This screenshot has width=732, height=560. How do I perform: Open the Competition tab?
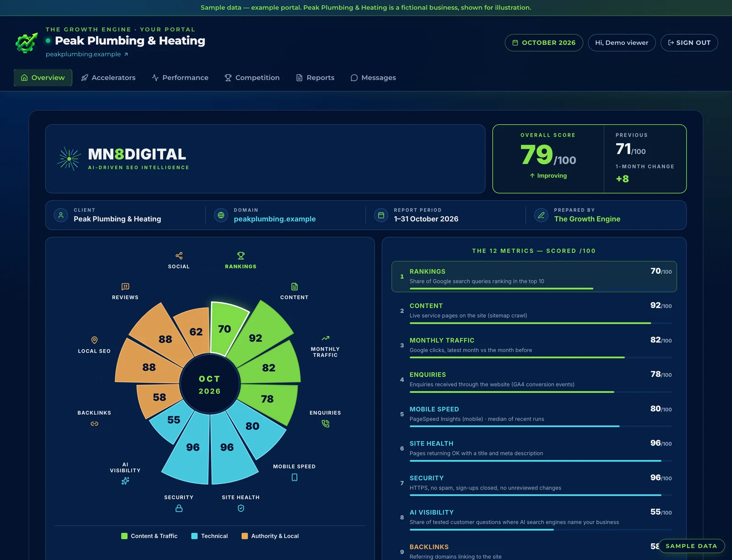pyautogui.click(x=252, y=78)
